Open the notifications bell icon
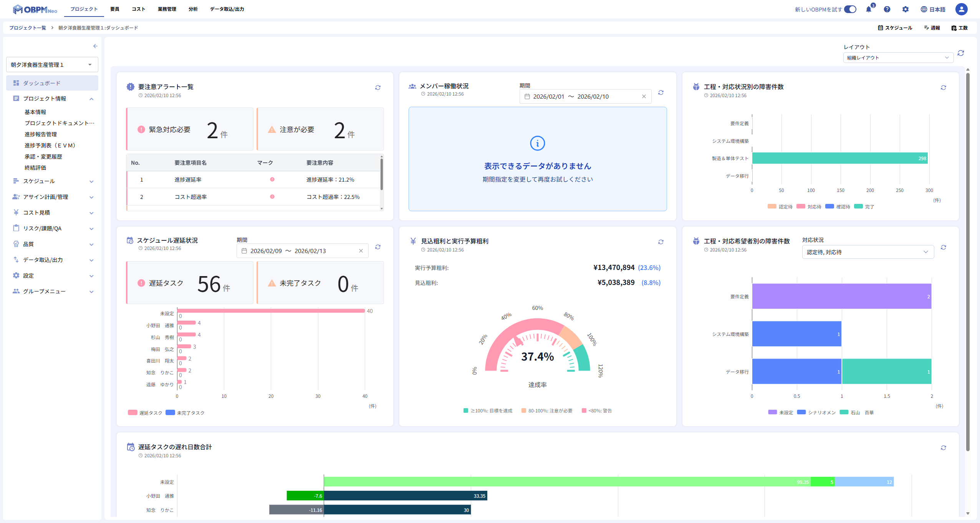 pos(869,9)
